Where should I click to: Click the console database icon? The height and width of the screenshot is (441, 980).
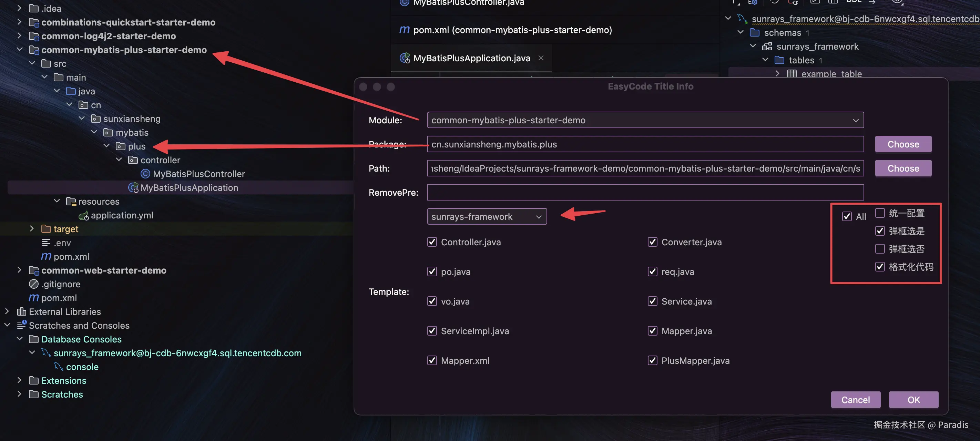pos(58,367)
